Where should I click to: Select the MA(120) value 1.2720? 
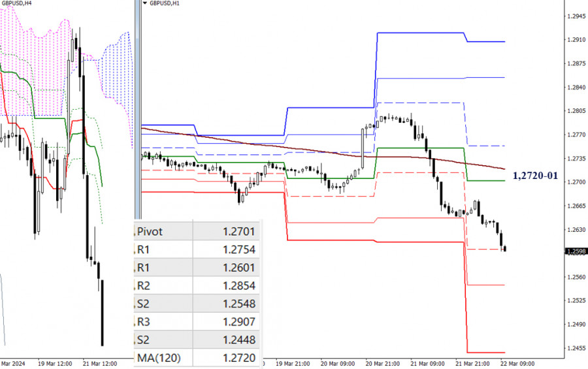[x=239, y=358]
